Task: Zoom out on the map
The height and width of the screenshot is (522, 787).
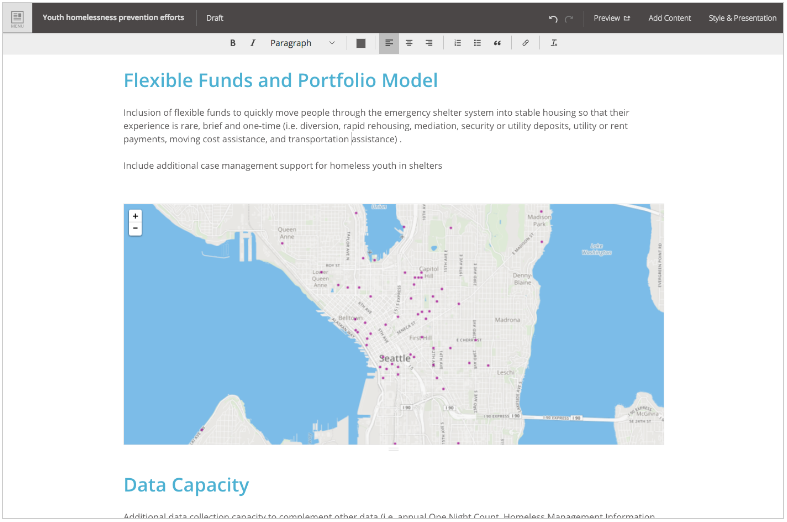Action: [x=135, y=228]
